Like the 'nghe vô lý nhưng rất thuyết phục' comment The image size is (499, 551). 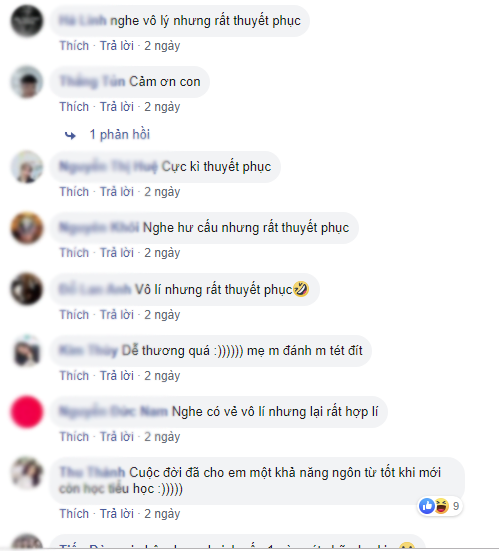[74, 46]
